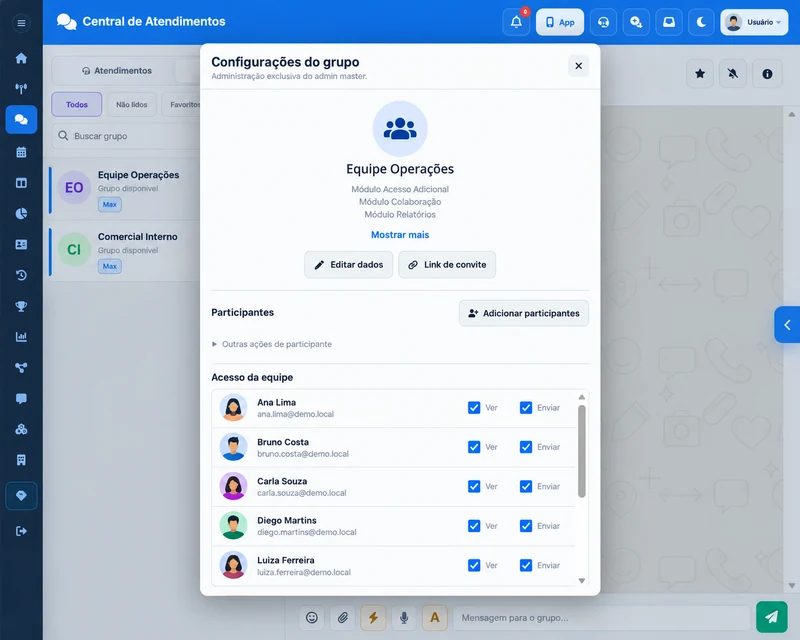This screenshot has height=640, width=800.
Task: Open the Equipe Operações group in list
Action: [125, 189]
